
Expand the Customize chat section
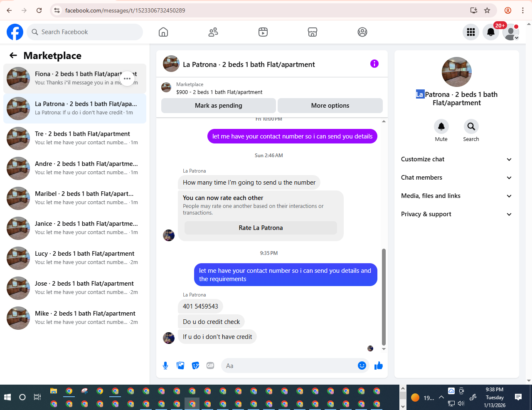click(x=457, y=159)
